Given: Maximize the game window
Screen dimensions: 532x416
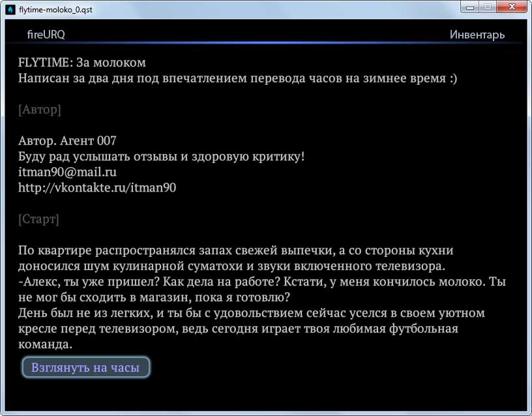Looking at the screenshot, I should point(488,7).
